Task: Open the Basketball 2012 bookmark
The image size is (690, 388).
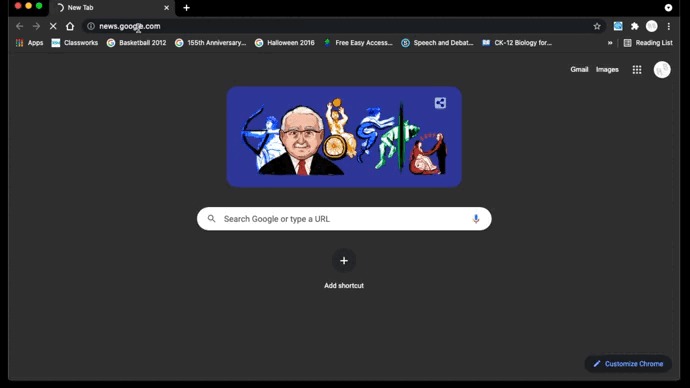Action: (137, 43)
